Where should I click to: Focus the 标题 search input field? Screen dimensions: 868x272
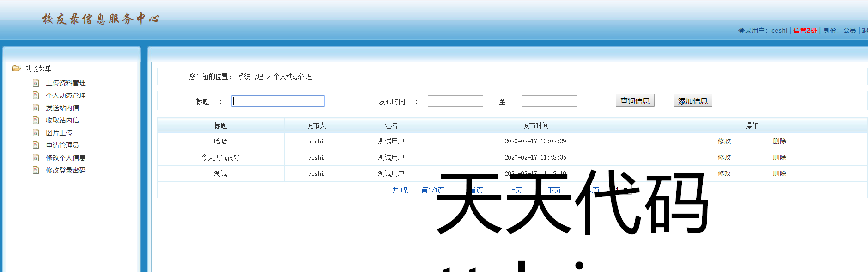tap(278, 101)
